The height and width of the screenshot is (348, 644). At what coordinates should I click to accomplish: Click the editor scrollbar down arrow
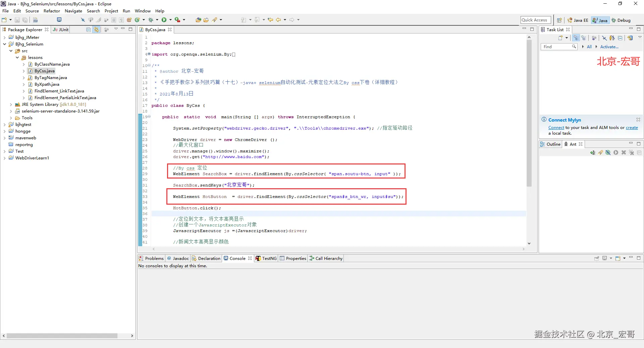(529, 243)
